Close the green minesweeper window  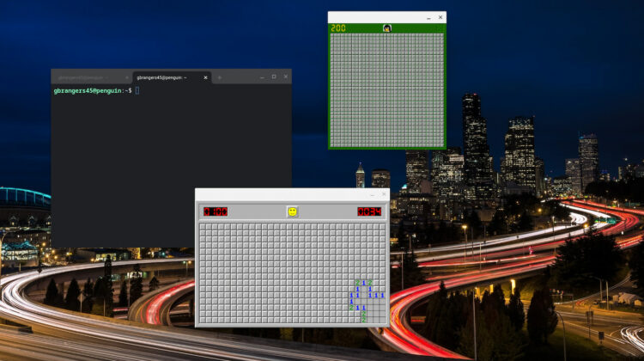point(440,17)
